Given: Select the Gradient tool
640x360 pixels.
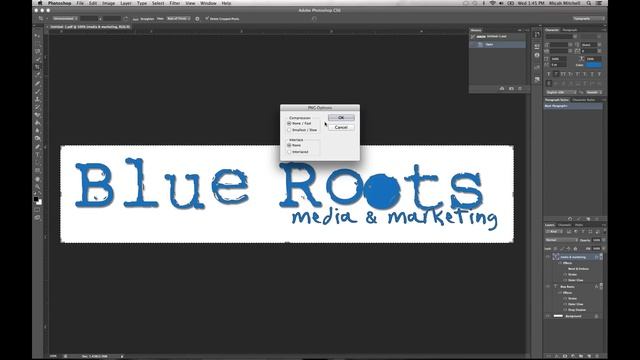Looking at the screenshot, I should [x=38, y=123].
